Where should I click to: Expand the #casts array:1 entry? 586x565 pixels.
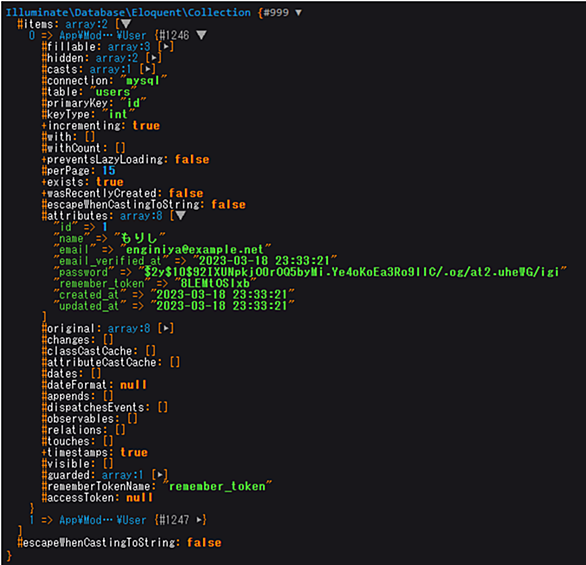coord(148,69)
